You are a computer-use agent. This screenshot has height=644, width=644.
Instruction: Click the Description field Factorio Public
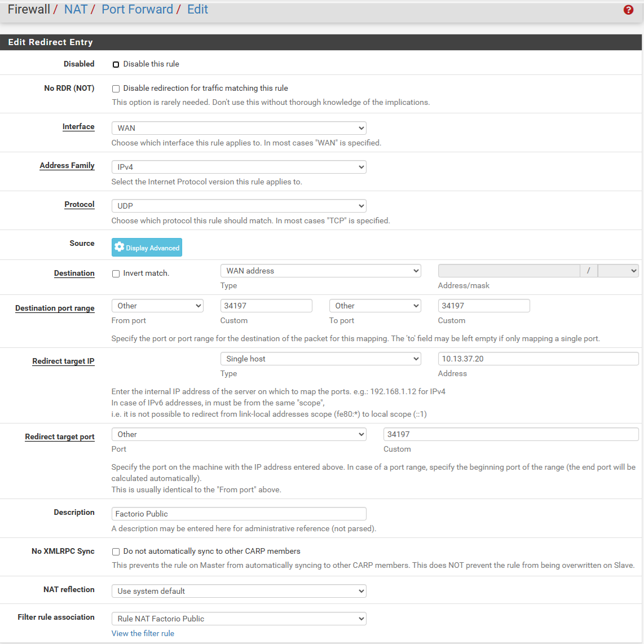tap(239, 514)
